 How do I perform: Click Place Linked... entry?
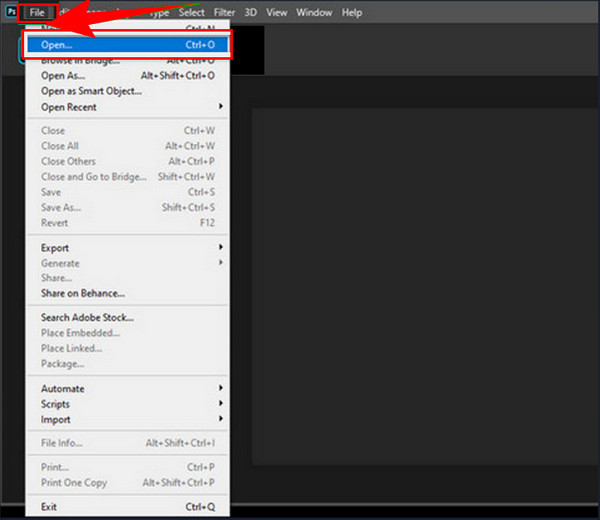[x=127, y=348]
